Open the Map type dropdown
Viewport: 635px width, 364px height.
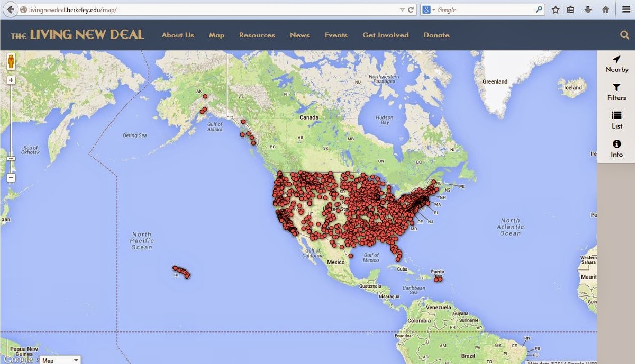point(60,360)
